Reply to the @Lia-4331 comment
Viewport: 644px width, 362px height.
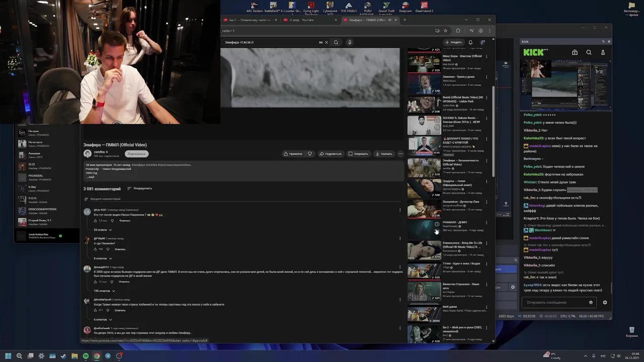[x=125, y=221]
